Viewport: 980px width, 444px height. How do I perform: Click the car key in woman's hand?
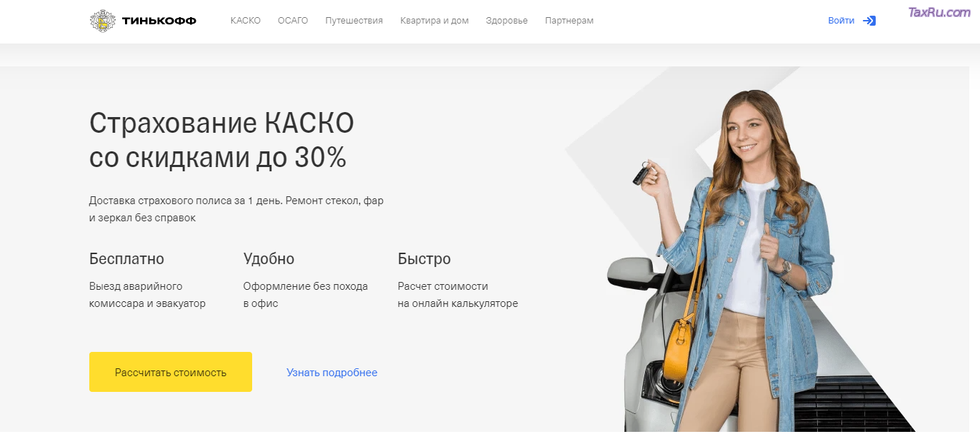tap(642, 171)
